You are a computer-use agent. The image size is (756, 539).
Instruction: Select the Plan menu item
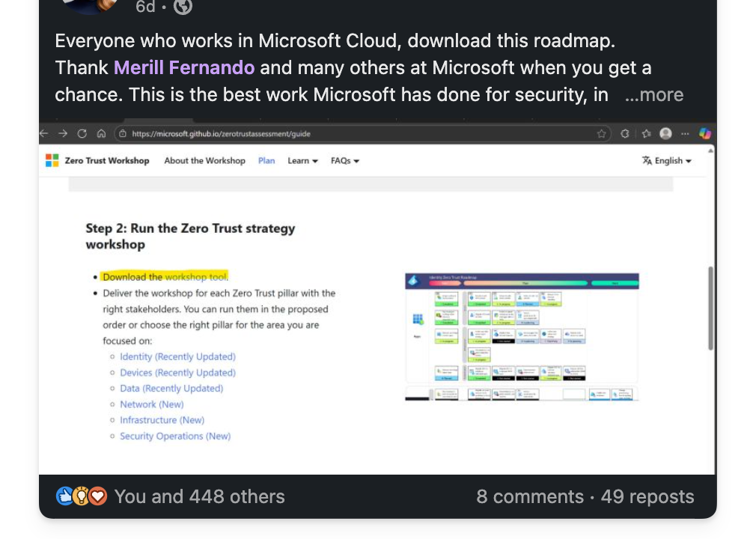click(266, 160)
